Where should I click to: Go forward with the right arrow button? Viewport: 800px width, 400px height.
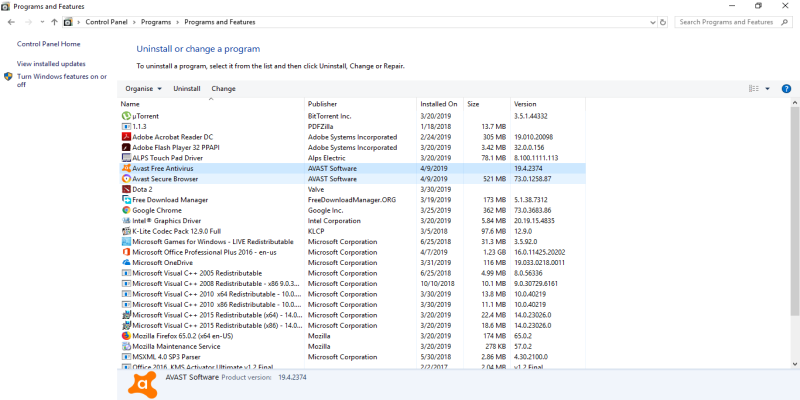pos(29,22)
